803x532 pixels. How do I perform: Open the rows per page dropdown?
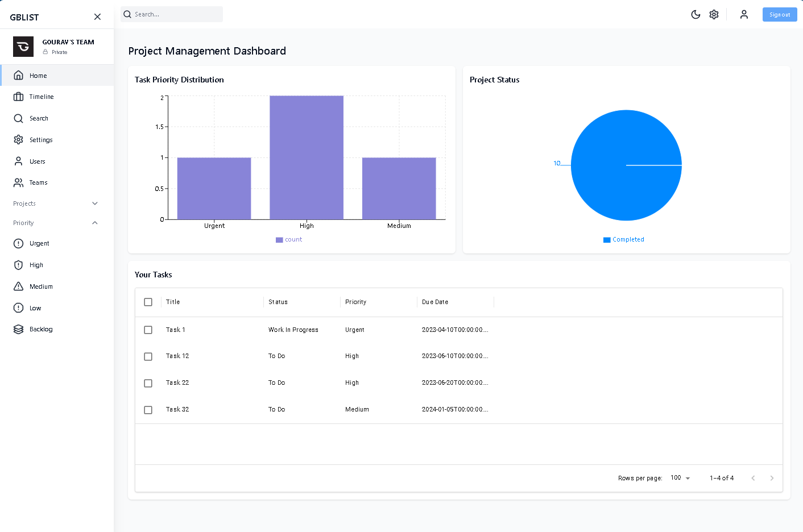(680, 478)
